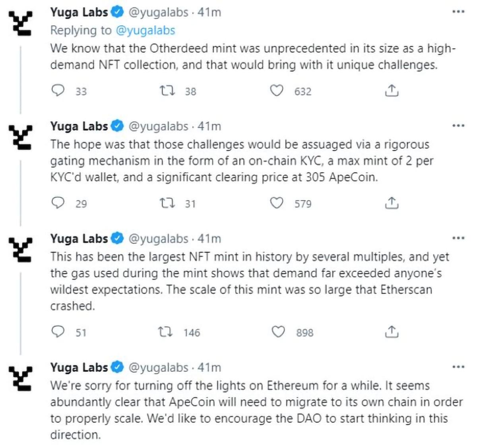Viewport: 477px width, 448px height.
Task: Share the gating mechanism tweet
Action: coord(392,203)
